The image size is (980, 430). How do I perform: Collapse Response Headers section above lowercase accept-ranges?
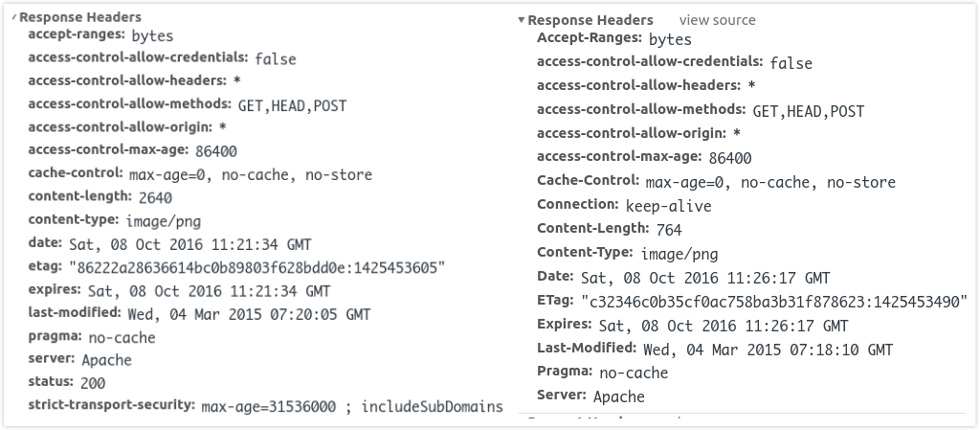pyautogui.click(x=14, y=17)
